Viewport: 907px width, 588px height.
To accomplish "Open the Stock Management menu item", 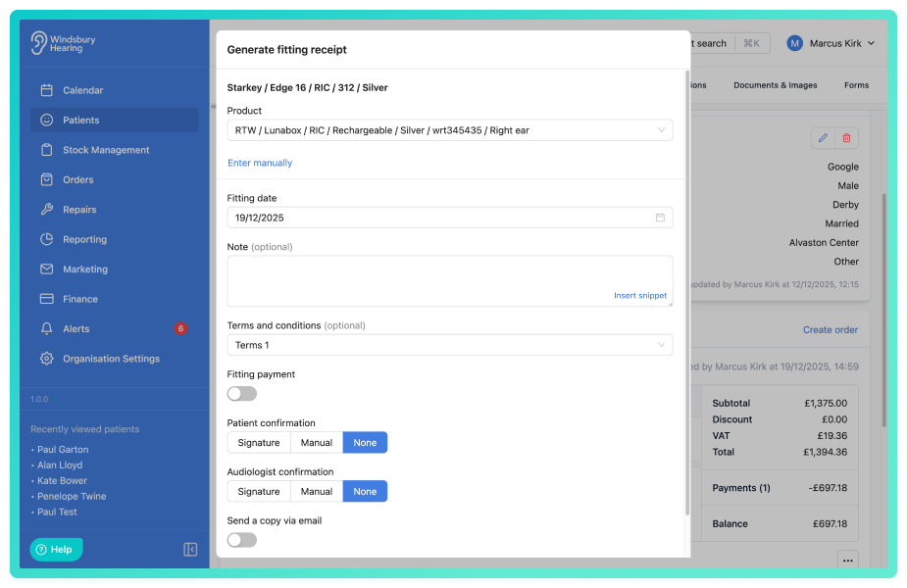I will point(114,150).
